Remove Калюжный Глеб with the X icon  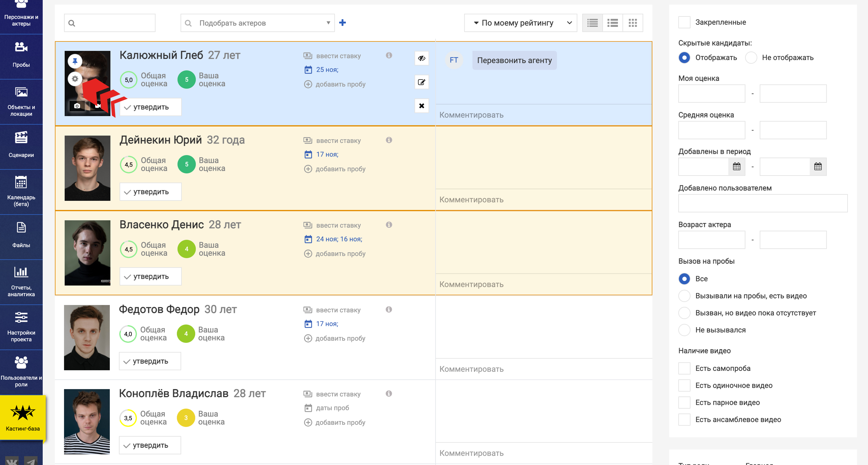pyautogui.click(x=421, y=106)
